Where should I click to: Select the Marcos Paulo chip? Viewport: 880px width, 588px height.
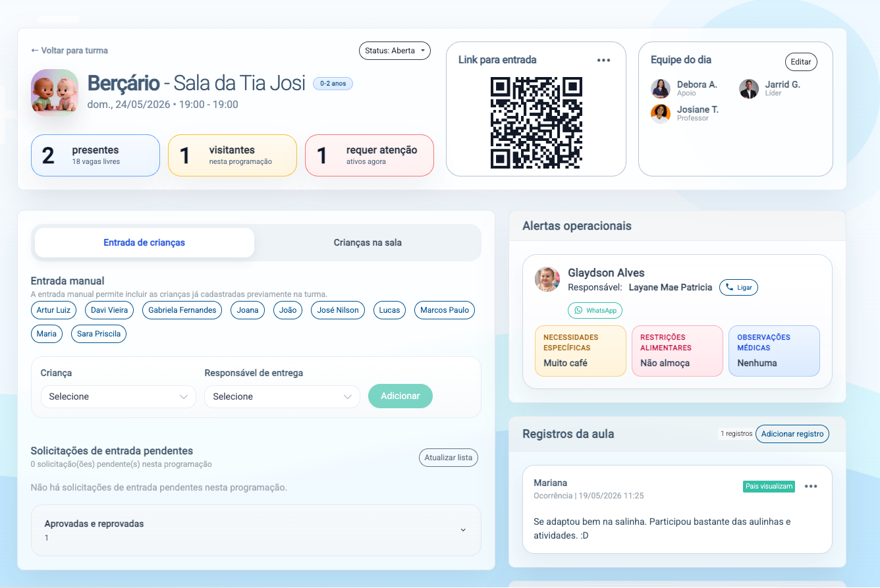click(x=445, y=310)
